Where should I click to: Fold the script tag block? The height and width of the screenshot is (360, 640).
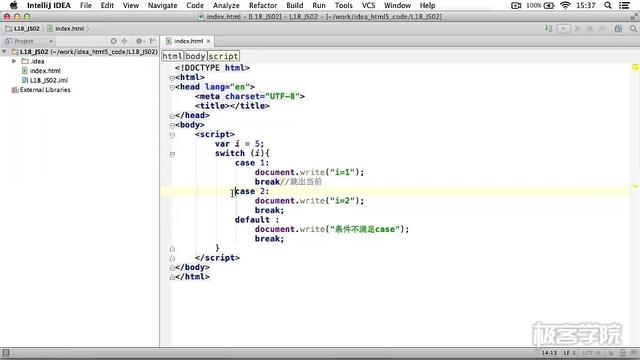(172, 135)
